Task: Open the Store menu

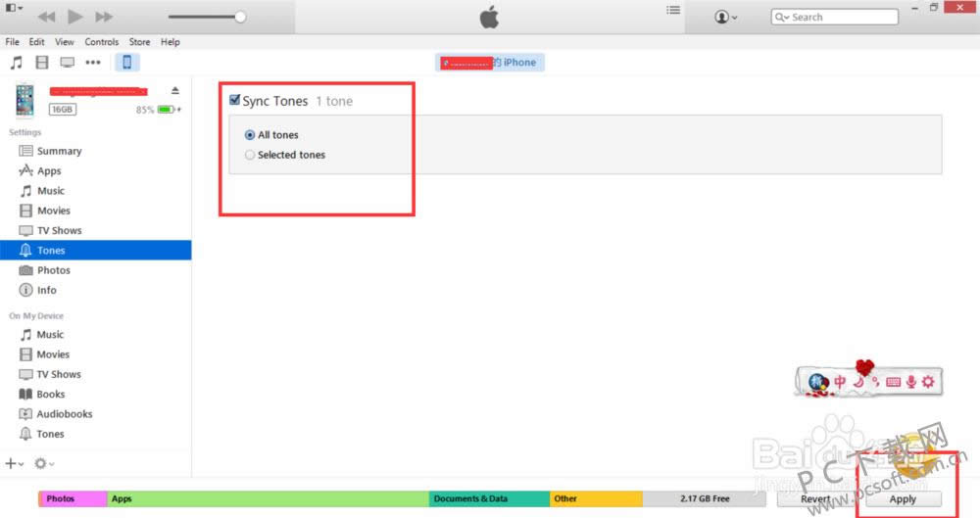Action: (140, 42)
